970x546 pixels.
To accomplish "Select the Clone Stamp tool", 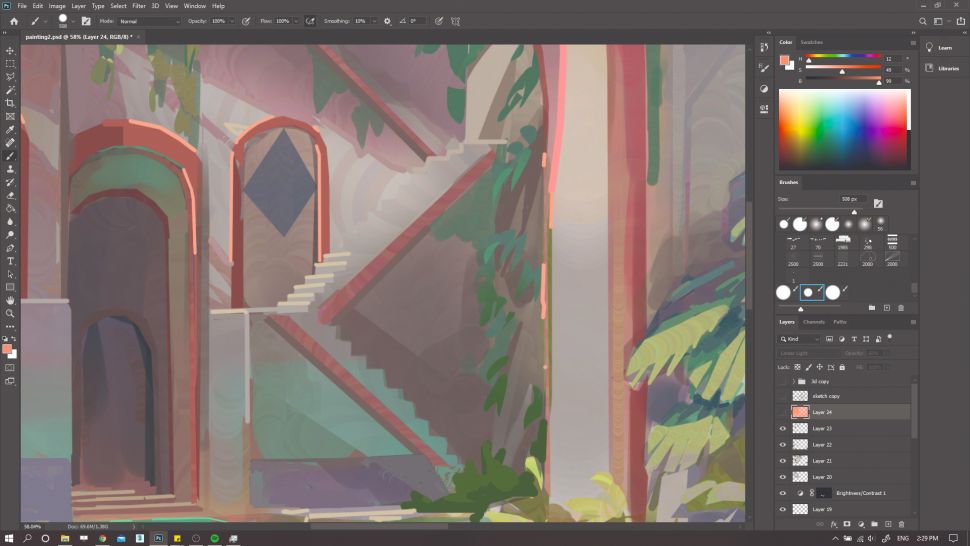I will (11, 169).
